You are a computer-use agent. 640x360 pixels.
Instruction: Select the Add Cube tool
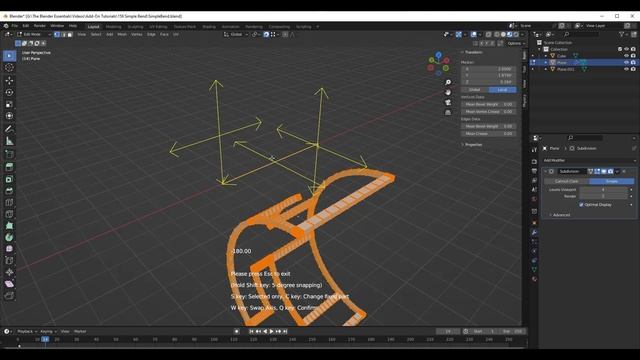[9, 154]
